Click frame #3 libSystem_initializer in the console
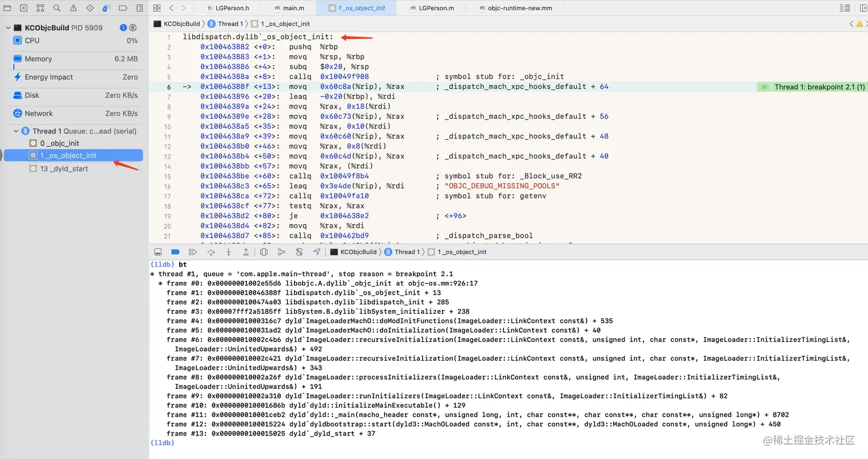This screenshot has width=868, height=459. pyautogui.click(x=318, y=311)
